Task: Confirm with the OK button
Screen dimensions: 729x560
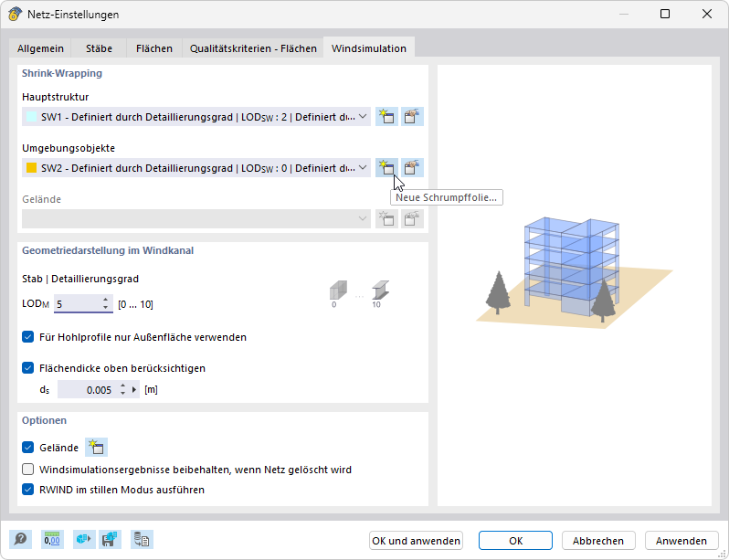Action: click(515, 541)
